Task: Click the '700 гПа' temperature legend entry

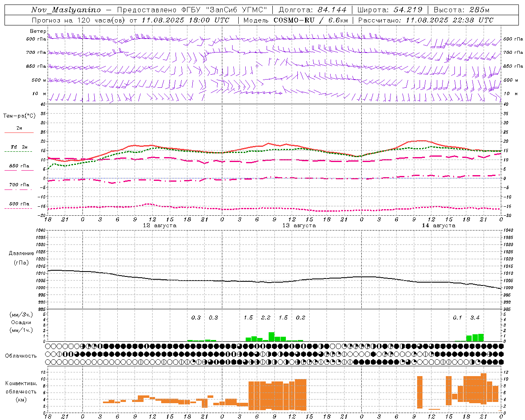Action: [19, 185]
